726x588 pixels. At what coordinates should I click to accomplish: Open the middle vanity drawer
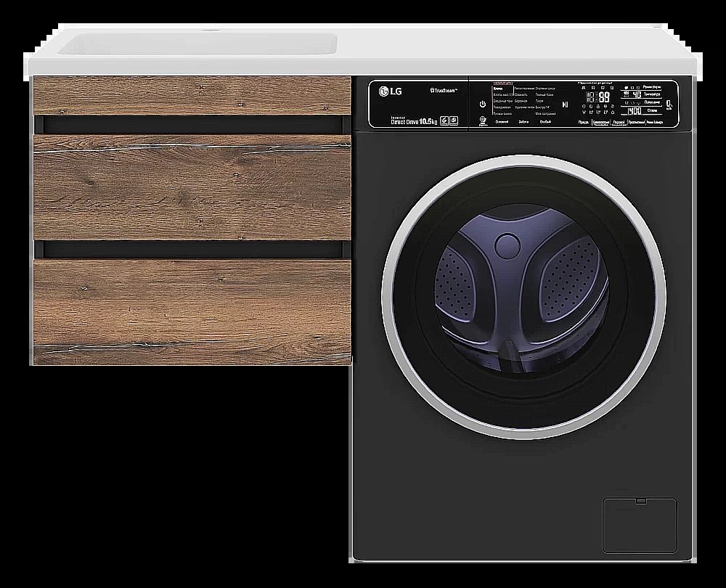point(192,187)
